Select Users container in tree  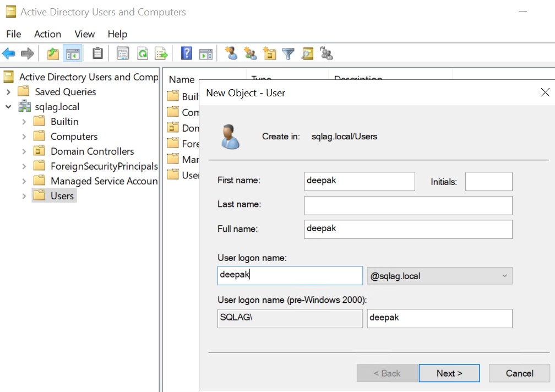click(x=62, y=195)
